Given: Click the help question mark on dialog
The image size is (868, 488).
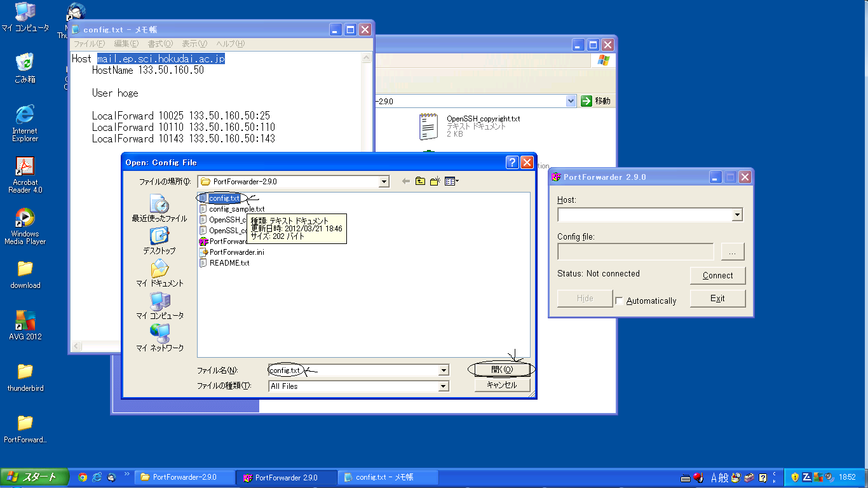Looking at the screenshot, I should (x=512, y=163).
